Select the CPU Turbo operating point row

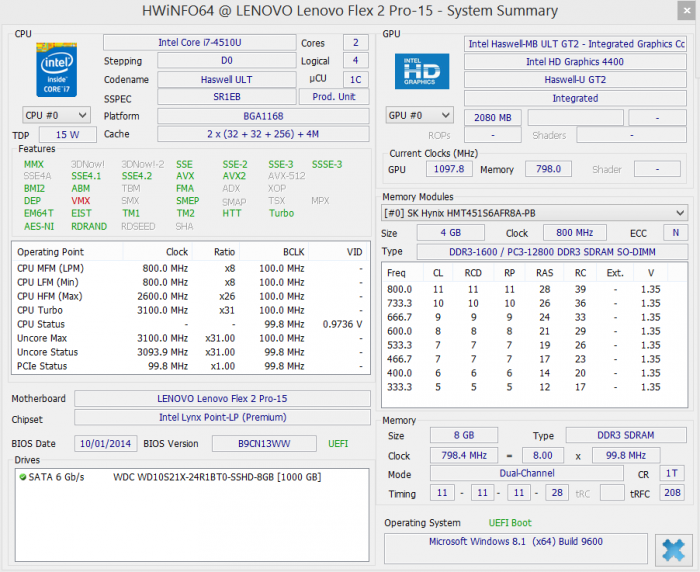pos(190,310)
